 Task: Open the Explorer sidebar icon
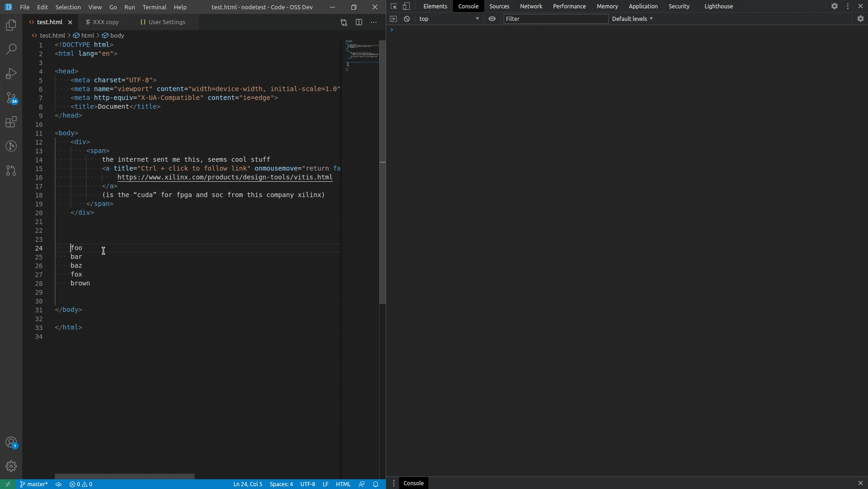[x=11, y=25]
